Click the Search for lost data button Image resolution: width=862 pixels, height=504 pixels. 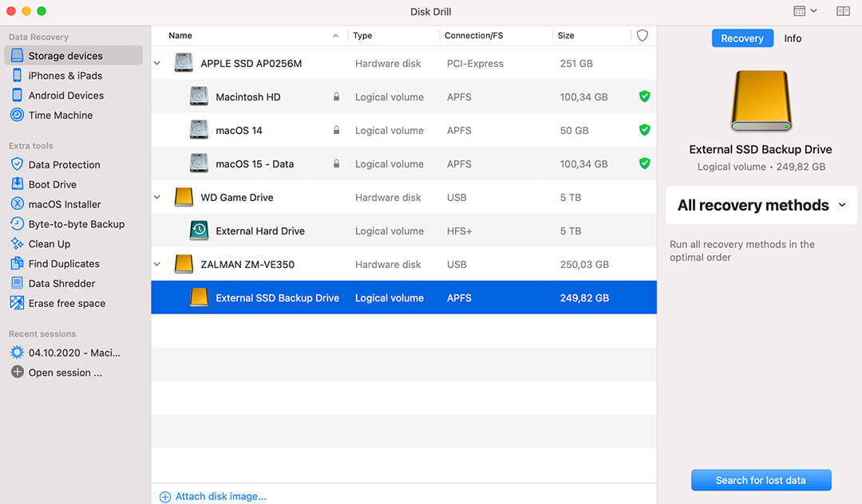point(761,480)
